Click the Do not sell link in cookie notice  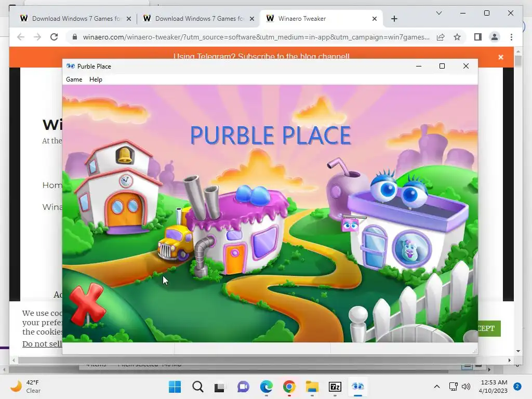[x=42, y=344]
